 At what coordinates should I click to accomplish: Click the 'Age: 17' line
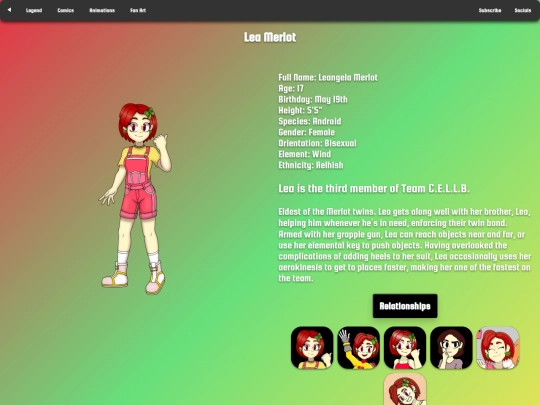point(291,89)
